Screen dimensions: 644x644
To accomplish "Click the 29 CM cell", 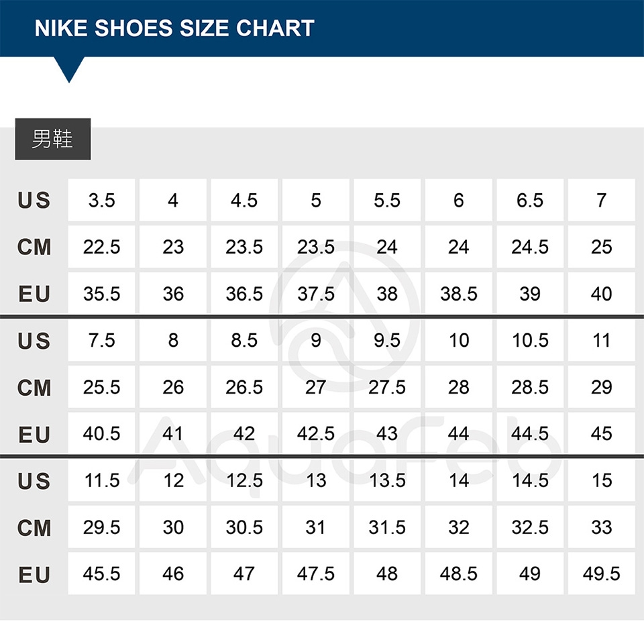I will (602, 387).
